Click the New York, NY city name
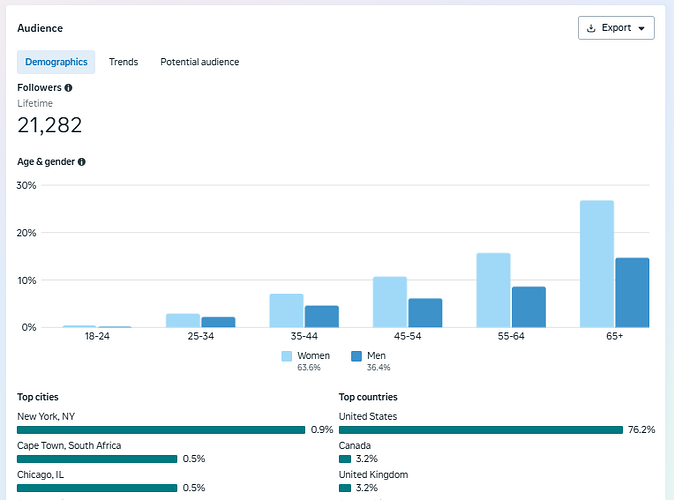 [46, 417]
